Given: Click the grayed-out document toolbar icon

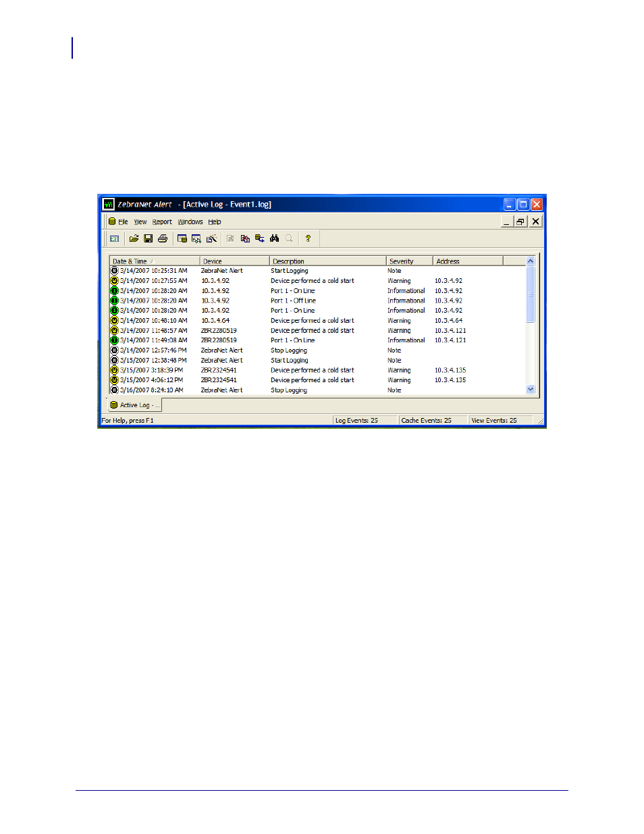Looking at the screenshot, I should coord(230,238).
